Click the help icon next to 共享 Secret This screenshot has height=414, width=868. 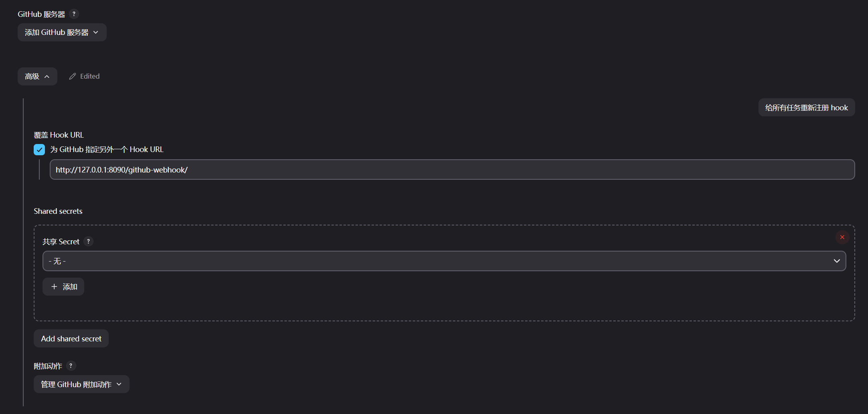pos(88,241)
